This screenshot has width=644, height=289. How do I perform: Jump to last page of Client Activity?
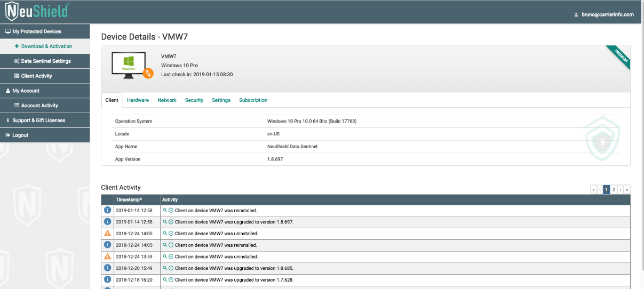(627, 189)
